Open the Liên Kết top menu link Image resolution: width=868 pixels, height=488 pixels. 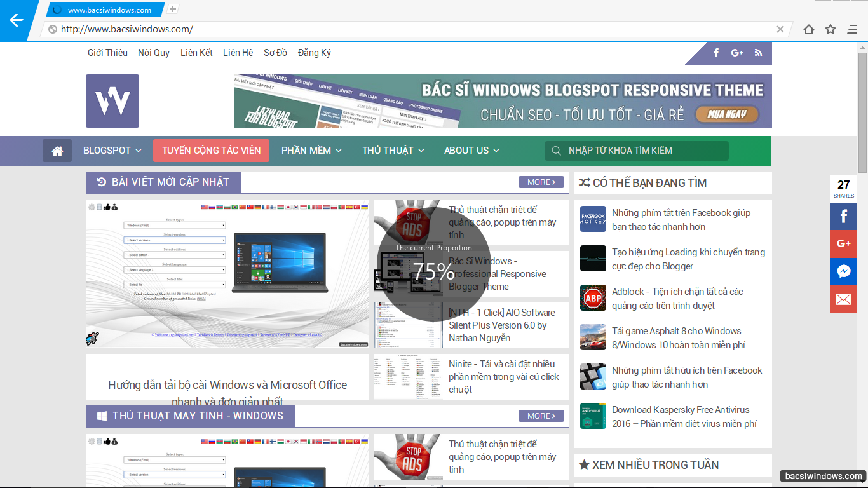click(x=196, y=53)
